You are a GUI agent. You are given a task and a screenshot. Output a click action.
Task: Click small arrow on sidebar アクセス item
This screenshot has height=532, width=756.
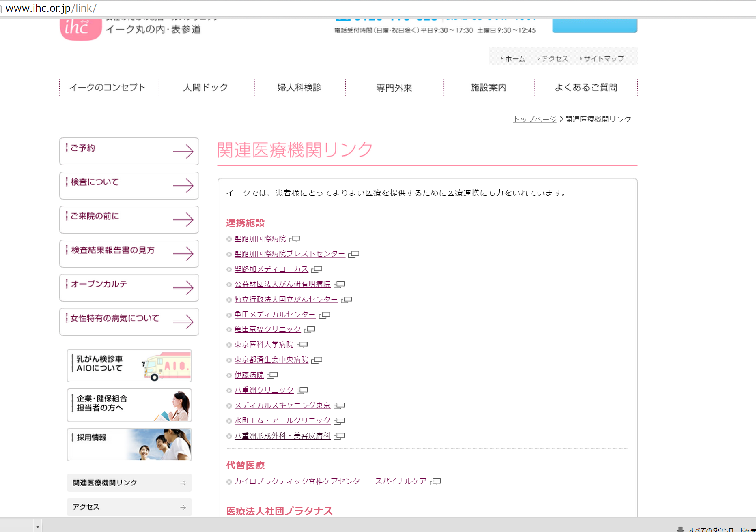(183, 507)
